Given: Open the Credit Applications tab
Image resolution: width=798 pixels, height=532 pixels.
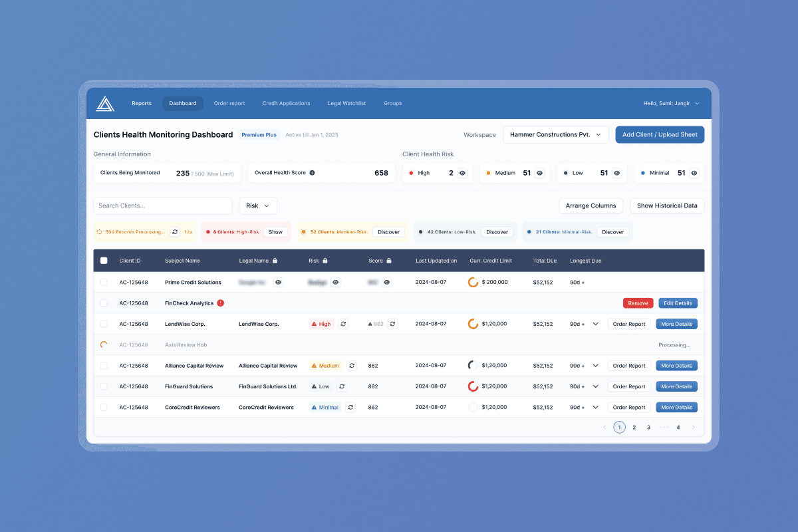Looking at the screenshot, I should tap(286, 104).
